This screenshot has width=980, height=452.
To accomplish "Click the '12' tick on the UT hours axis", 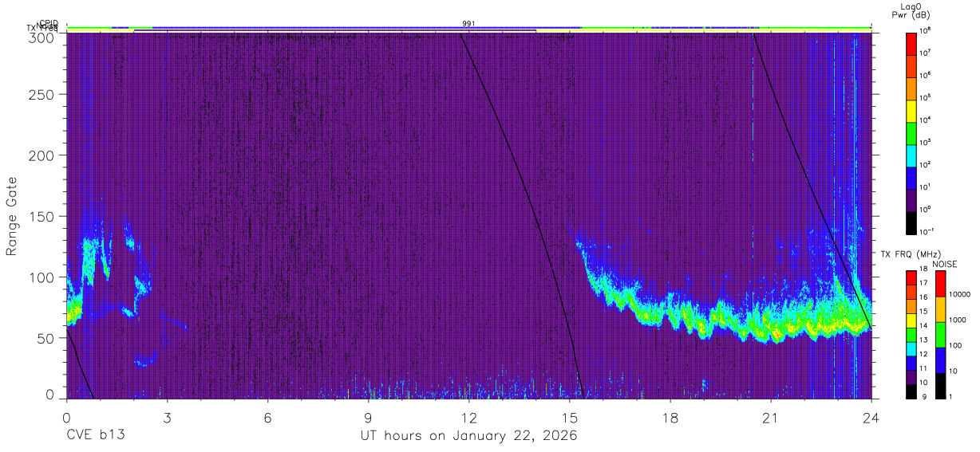I will (468, 417).
